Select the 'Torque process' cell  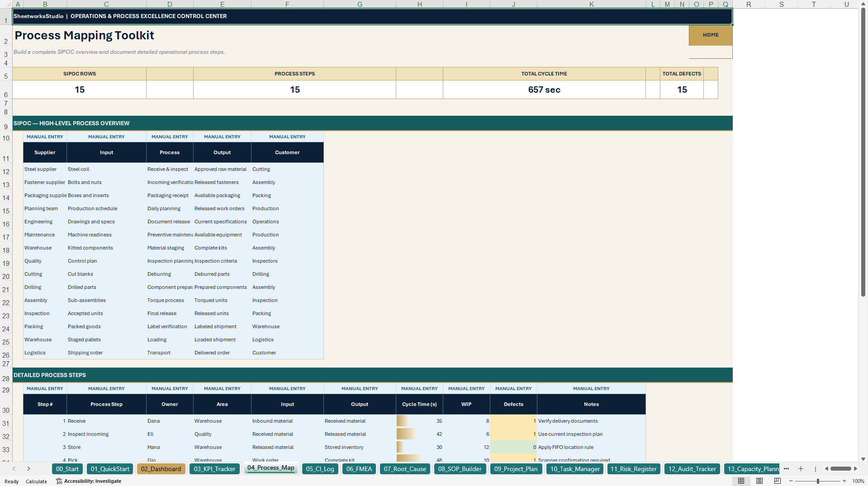click(x=170, y=300)
